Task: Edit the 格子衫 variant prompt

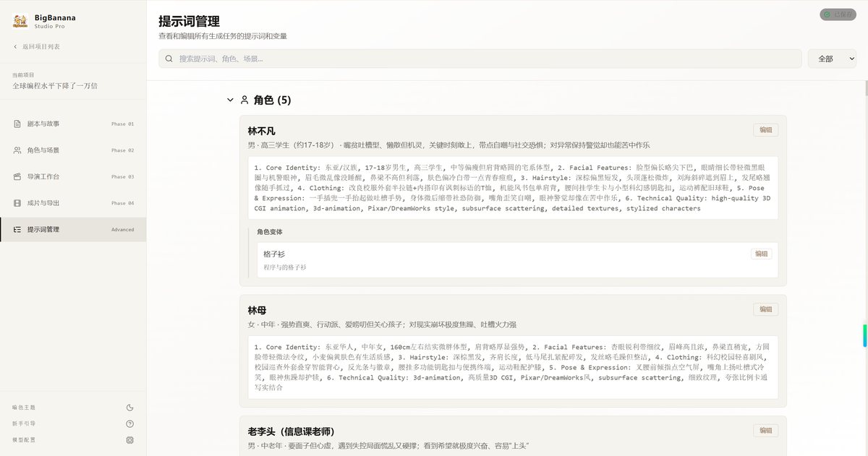Action: [x=761, y=254]
